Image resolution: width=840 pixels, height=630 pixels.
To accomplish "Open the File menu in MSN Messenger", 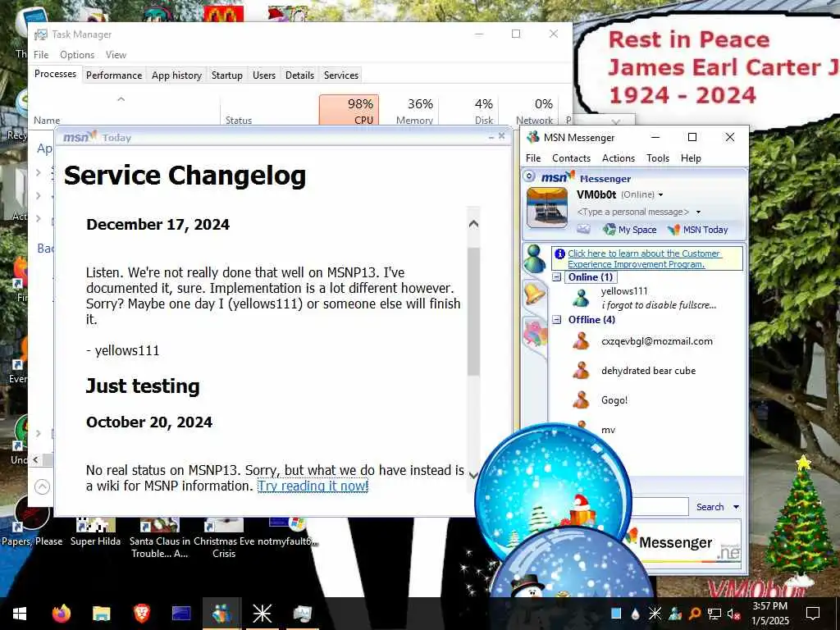I will point(533,158).
